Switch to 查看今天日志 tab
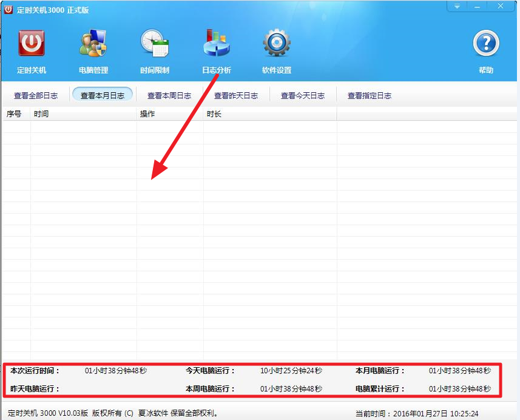Image resolution: width=520 pixels, height=420 pixels. (x=302, y=95)
